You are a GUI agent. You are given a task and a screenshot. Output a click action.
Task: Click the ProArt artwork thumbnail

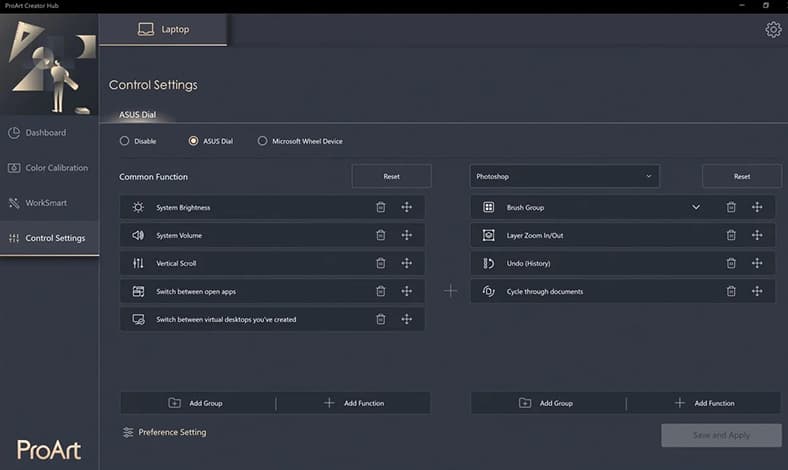click(49, 64)
